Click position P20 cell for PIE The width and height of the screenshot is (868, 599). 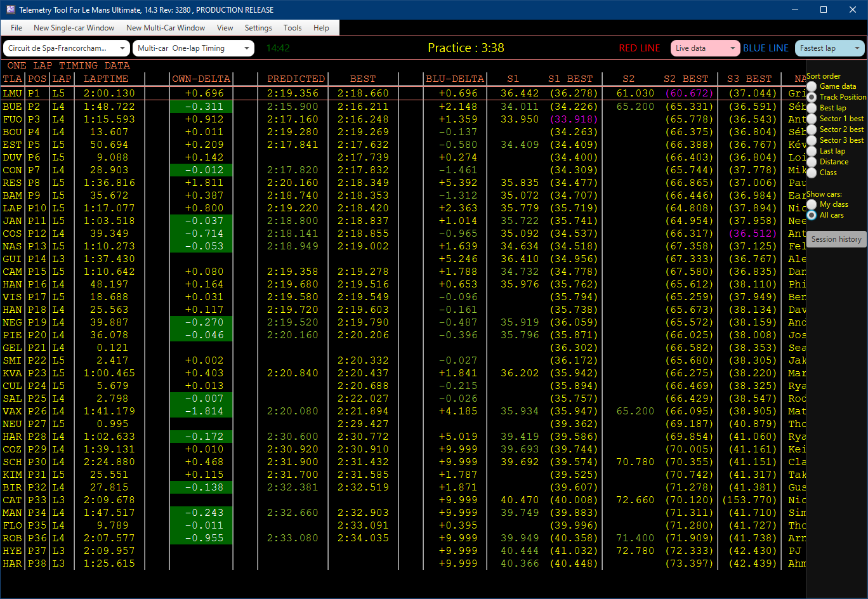(x=37, y=335)
